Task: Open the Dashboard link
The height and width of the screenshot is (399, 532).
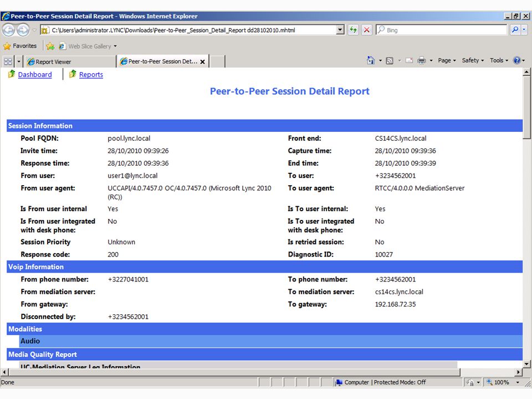Action: (35, 74)
